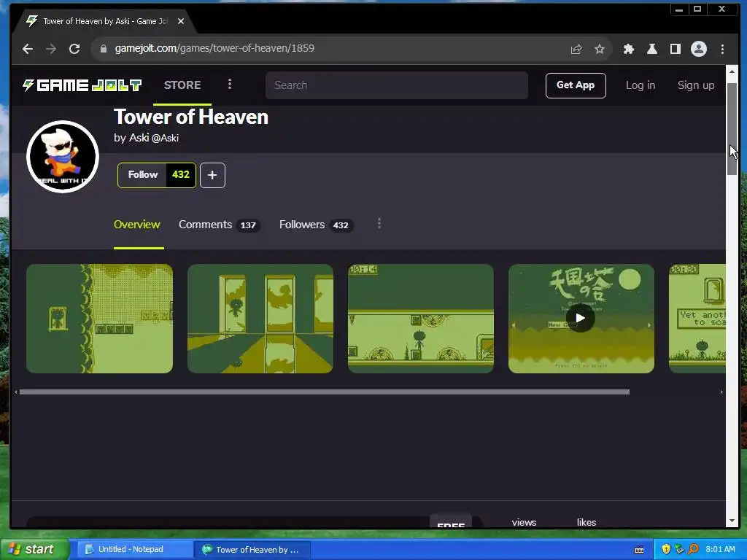This screenshot has width=747, height=560.
Task: Click the site lock icon in address bar
Action: tap(104, 49)
